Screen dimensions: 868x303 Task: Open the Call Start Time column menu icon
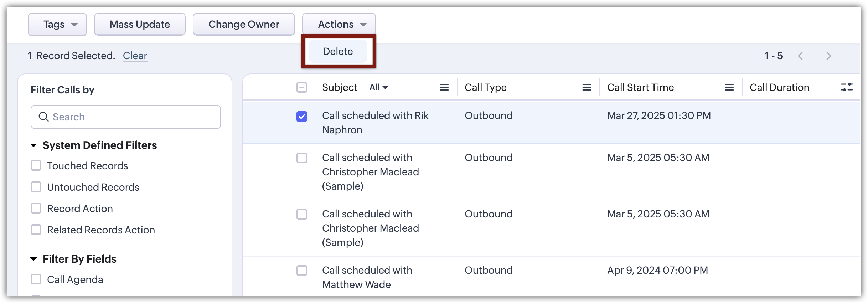729,87
